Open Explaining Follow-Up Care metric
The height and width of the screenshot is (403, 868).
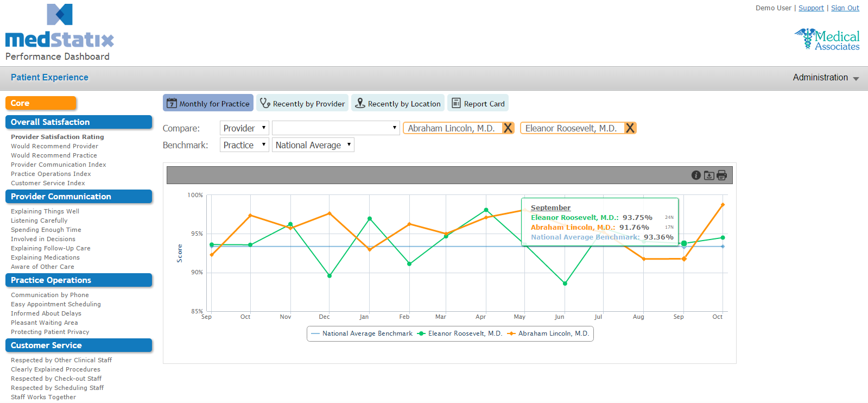pos(51,248)
